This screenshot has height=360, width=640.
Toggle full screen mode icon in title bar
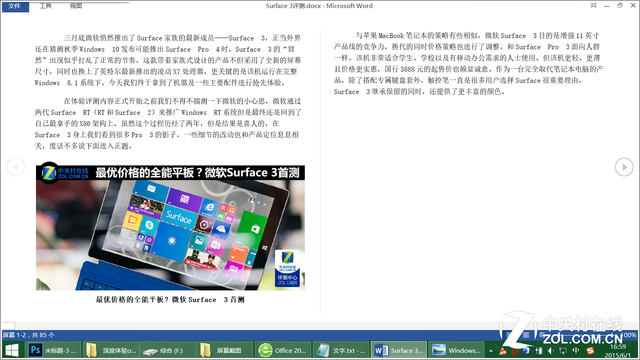[x=593, y=5]
